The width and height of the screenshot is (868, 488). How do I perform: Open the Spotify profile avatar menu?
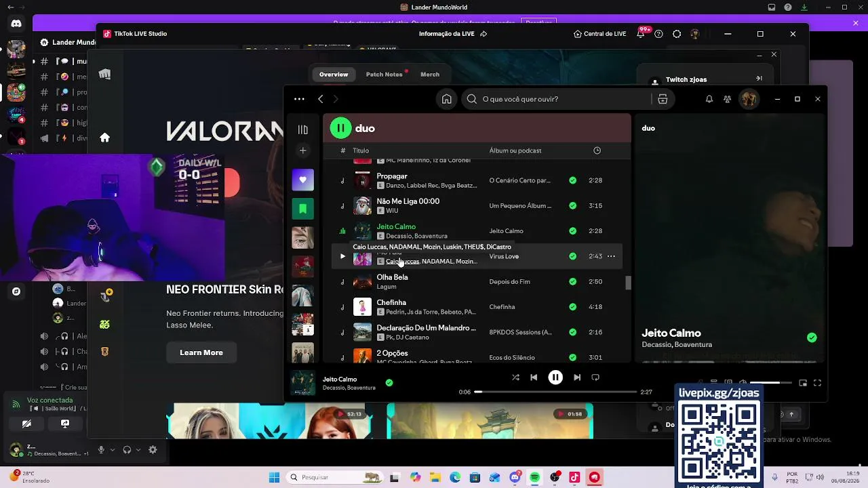point(749,99)
